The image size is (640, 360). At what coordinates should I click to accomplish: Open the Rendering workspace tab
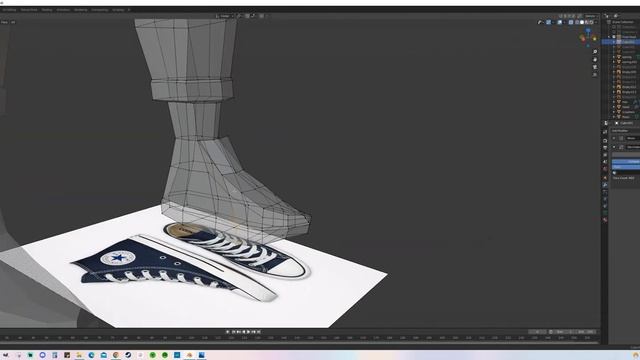point(80,9)
